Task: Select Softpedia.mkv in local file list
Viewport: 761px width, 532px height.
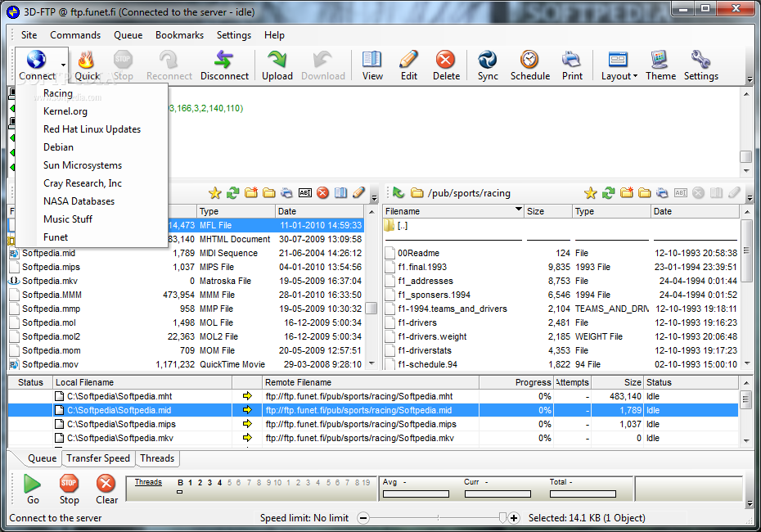Action: point(49,281)
